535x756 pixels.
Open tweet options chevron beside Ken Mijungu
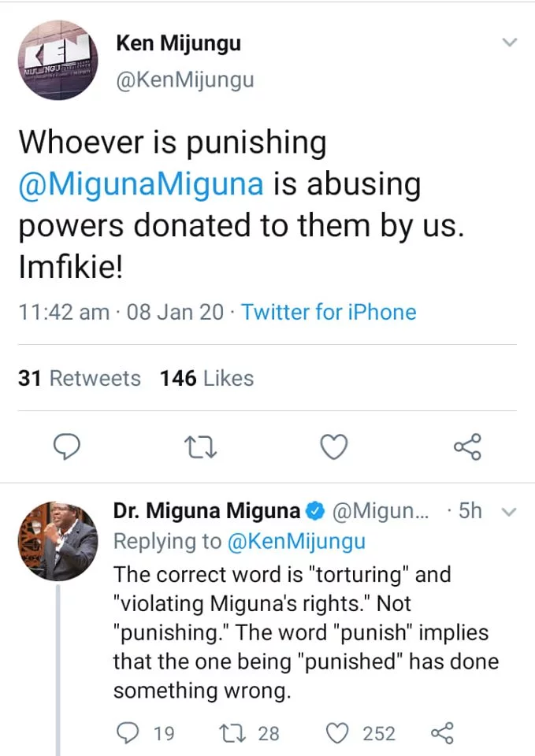[x=510, y=43]
